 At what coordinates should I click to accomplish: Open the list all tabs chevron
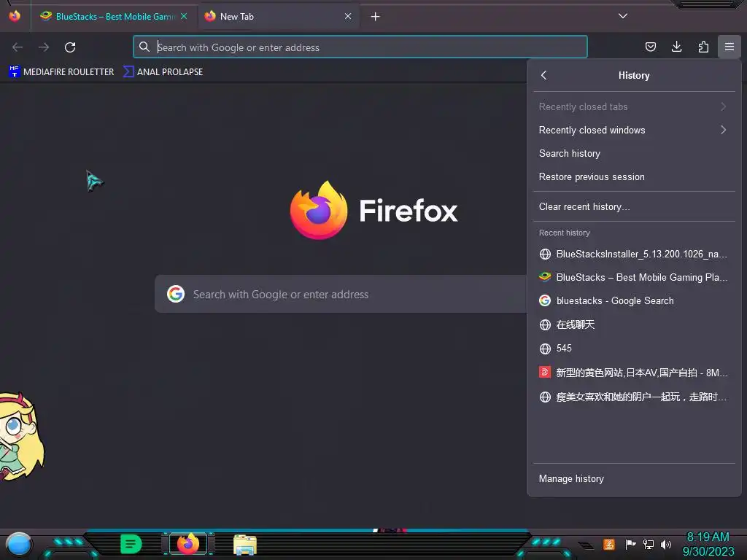[x=623, y=16]
